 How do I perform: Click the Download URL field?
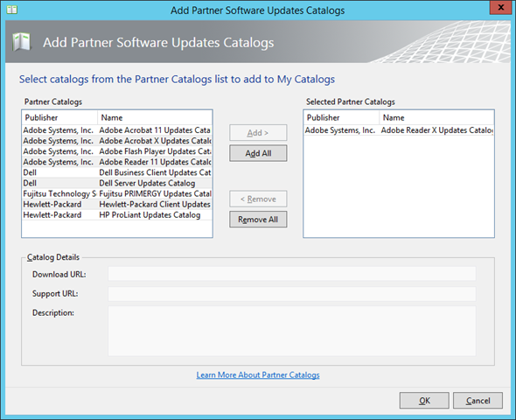(x=292, y=274)
